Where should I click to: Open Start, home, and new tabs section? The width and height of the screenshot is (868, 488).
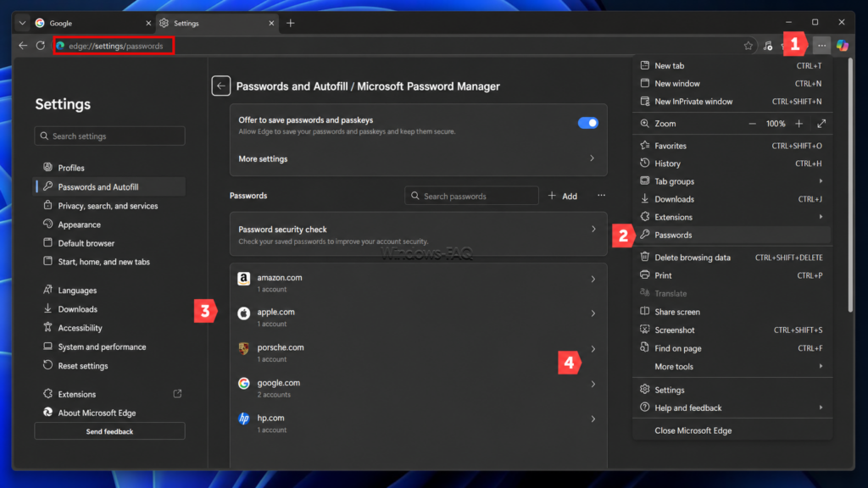[x=109, y=262]
